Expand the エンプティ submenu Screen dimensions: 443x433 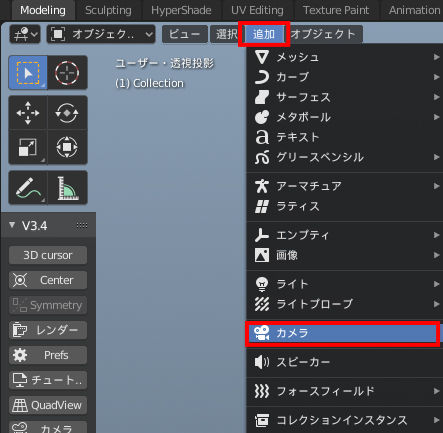tap(345, 235)
